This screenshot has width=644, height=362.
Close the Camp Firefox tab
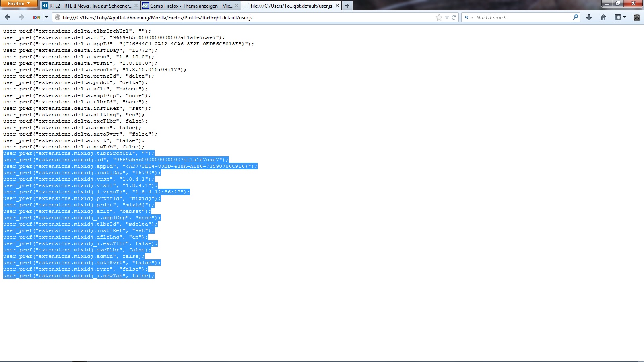237,6
